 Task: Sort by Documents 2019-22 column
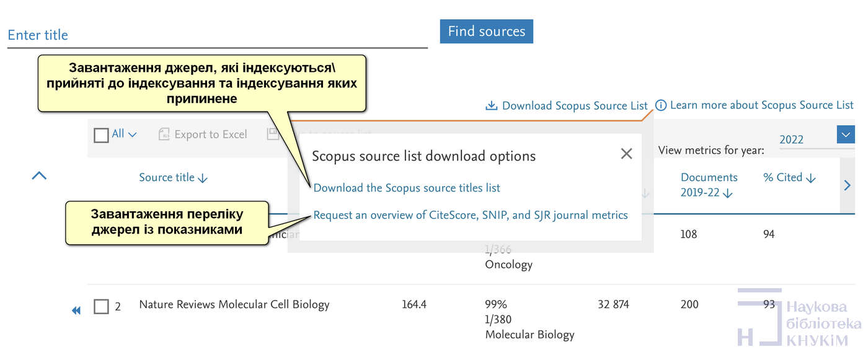click(x=728, y=193)
